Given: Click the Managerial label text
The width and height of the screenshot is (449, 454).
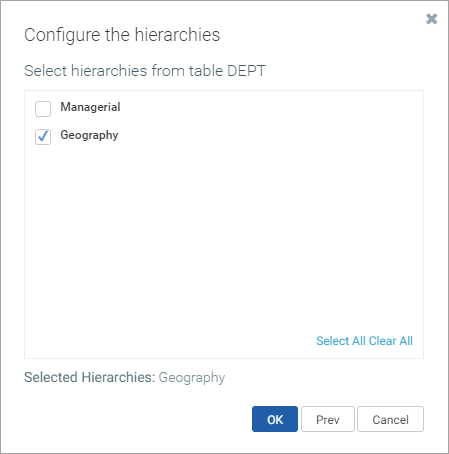Looking at the screenshot, I should tap(90, 107).
